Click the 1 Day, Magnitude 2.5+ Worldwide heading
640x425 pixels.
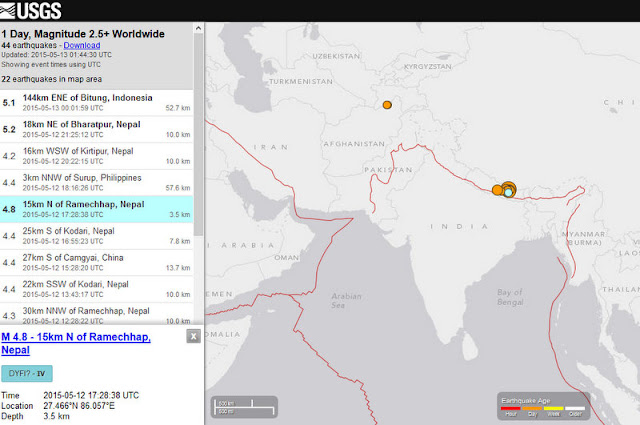tap(83, 34)
